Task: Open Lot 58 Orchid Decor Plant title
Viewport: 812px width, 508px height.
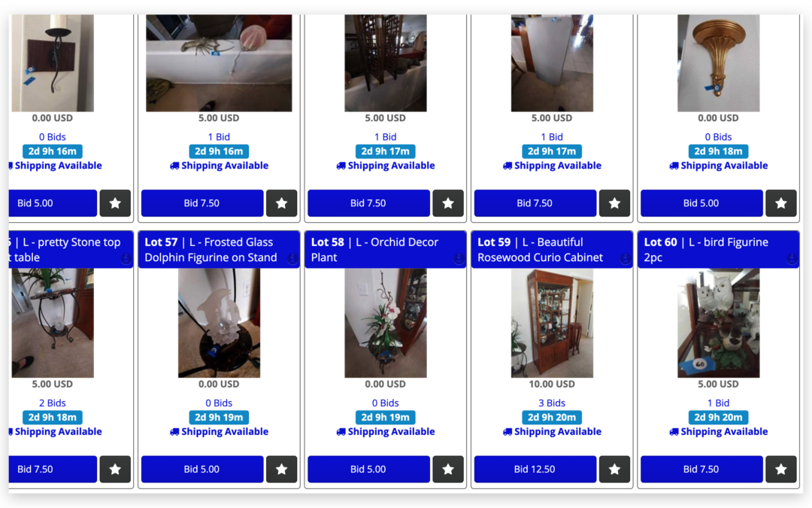Action: click(374, 250)
